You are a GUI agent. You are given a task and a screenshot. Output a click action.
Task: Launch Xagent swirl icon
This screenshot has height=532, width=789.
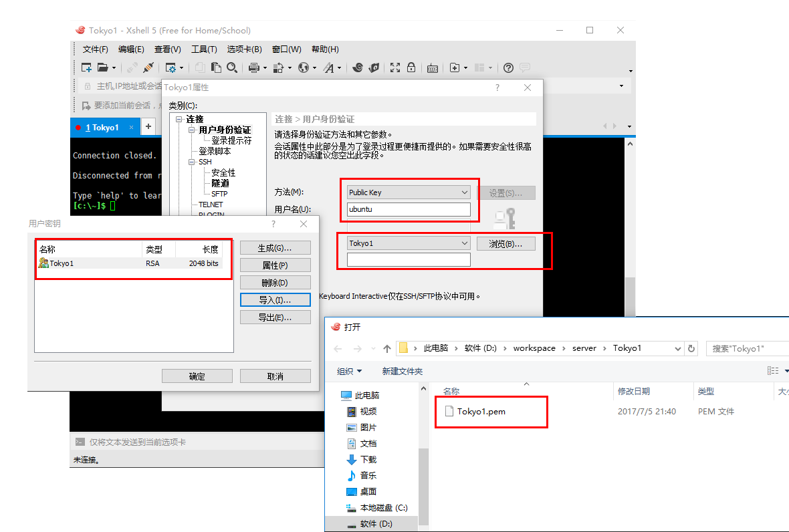[358, 68]
